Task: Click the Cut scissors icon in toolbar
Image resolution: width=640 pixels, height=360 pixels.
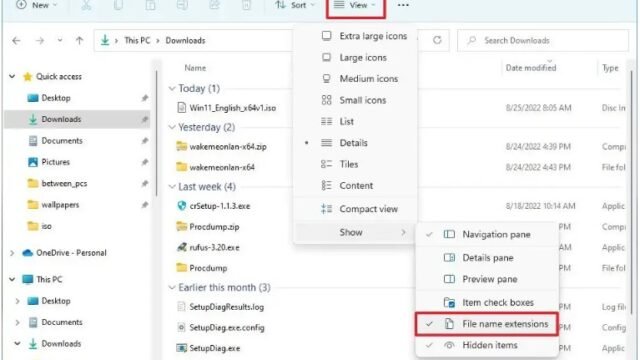Action: pyautogui.click(x=86, y=5)
